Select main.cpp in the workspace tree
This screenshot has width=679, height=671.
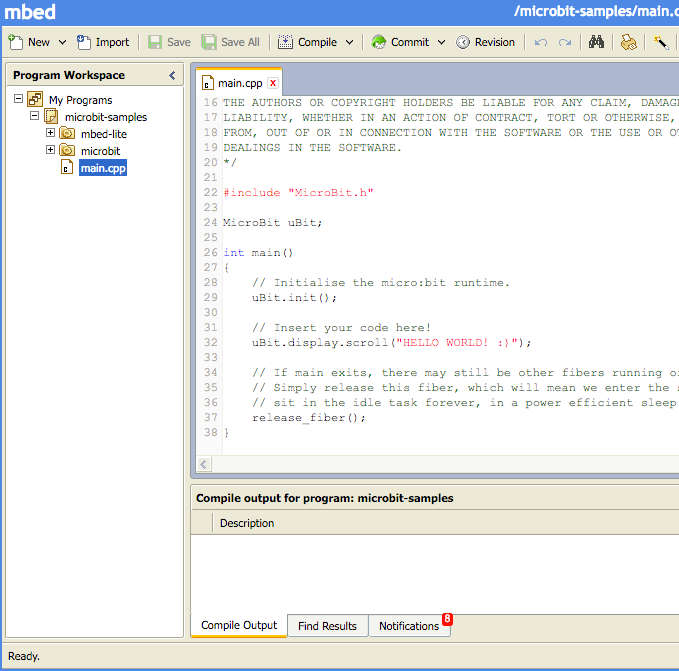[103, 168]
